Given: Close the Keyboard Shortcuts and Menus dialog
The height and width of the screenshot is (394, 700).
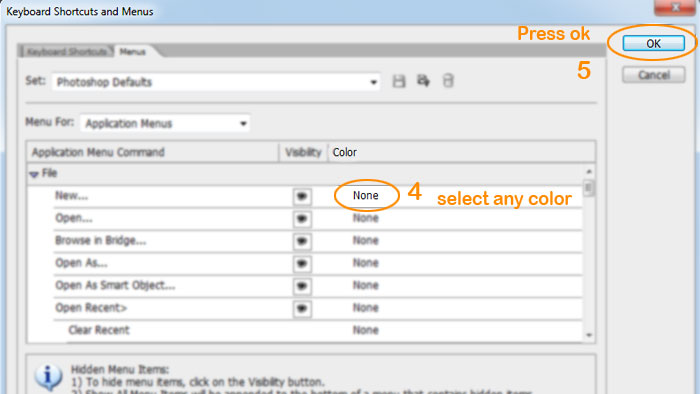Looking at the screenshot, I should coord(676,7).
